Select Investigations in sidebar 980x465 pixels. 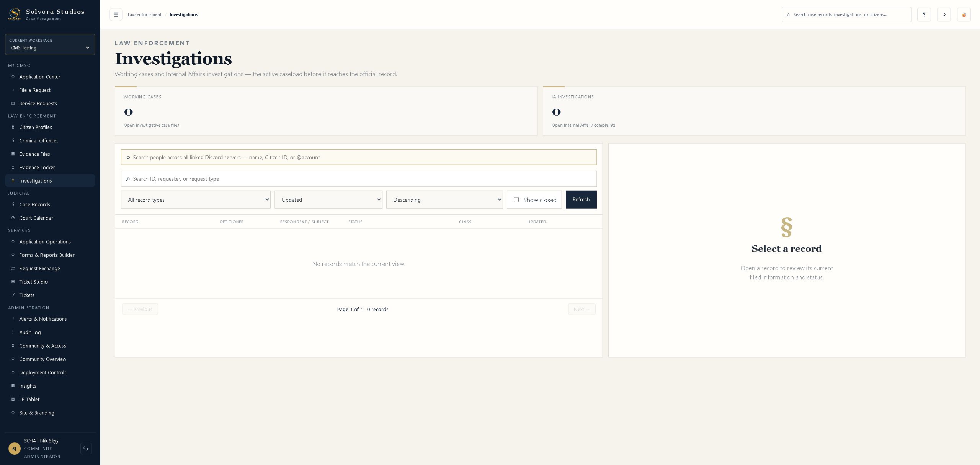(x=50, y=181)
